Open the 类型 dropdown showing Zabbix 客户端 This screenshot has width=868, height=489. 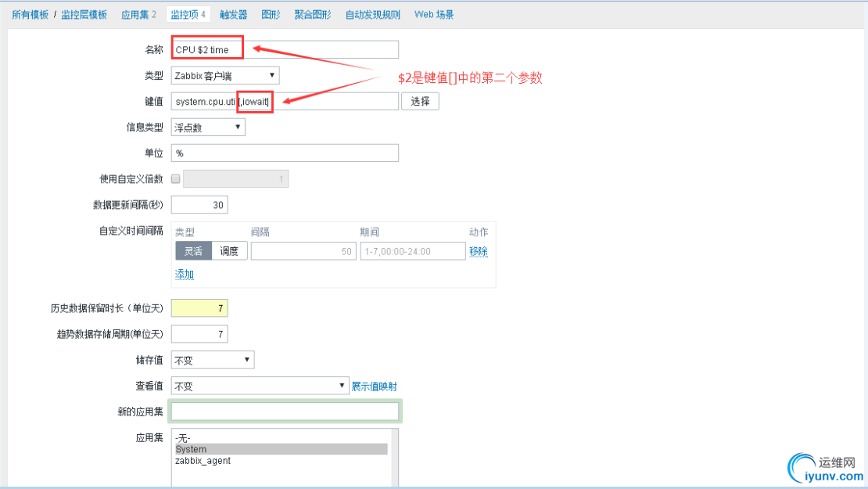pos(224,75)
